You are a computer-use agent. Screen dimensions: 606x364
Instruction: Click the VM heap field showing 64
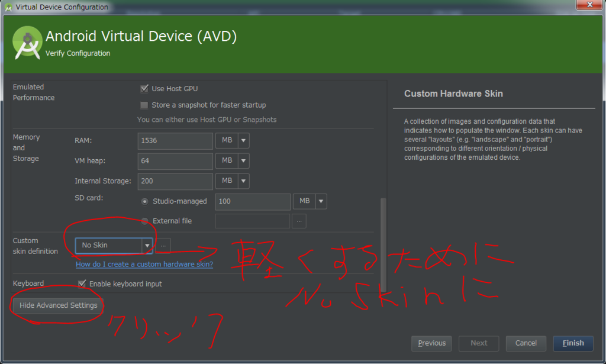(175, 161)
